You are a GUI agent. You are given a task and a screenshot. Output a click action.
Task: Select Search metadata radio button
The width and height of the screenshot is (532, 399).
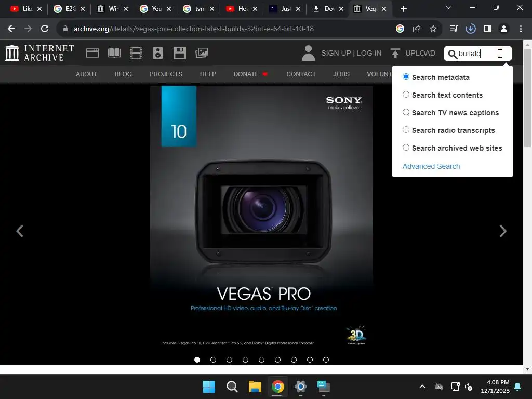click(x=406, y=77)
